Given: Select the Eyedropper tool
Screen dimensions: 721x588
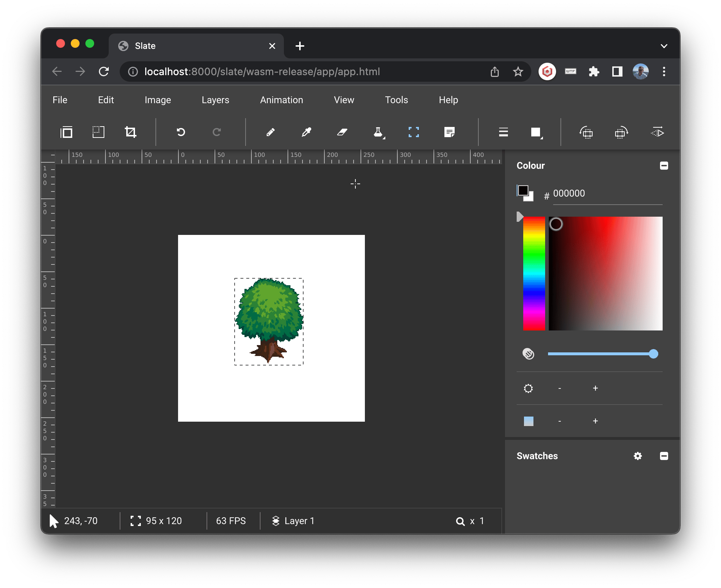Looking at the screenshot, I should click(306, 132).
